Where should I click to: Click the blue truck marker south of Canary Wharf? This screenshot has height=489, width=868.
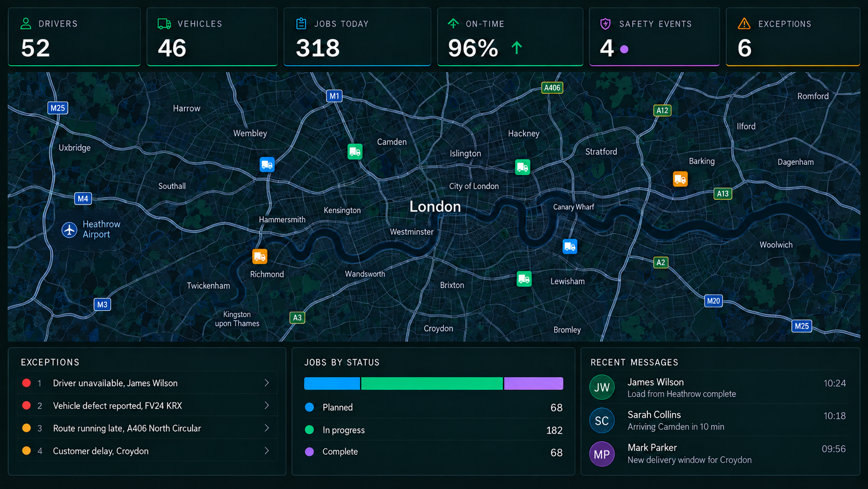(x=570, y=246)
